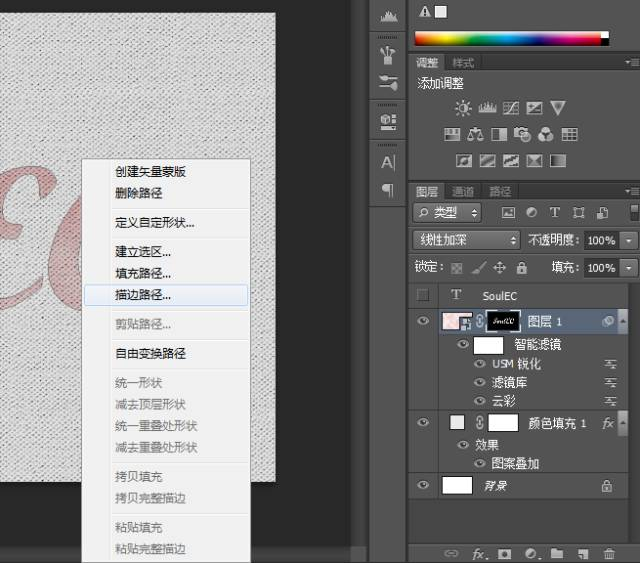Hide the 滤镜库 filter

pyautogui.click(x=480, y=382)
